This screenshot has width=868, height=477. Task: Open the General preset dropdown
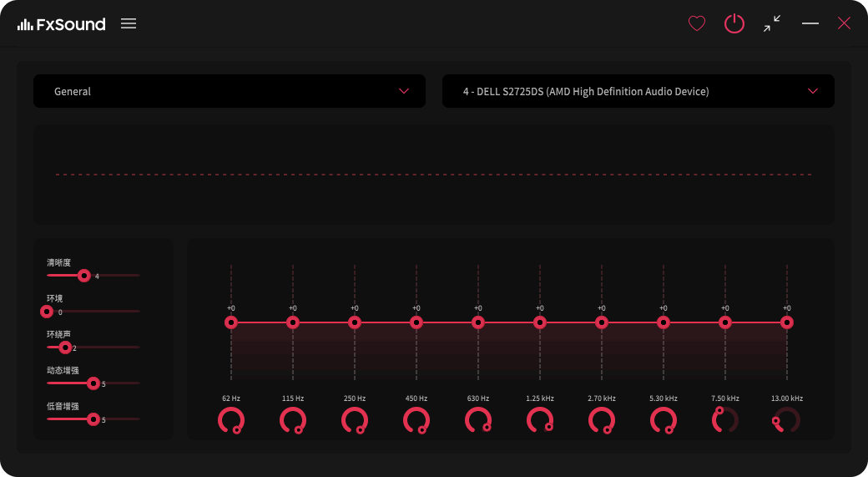pyautogui.click(x=229, y=91)
